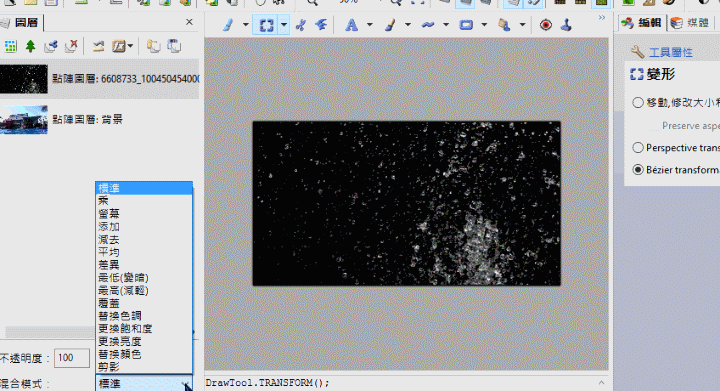
Task: Select the 移動,修改大小 transform option
Action: pyautogui.click(x=637, y=102)
